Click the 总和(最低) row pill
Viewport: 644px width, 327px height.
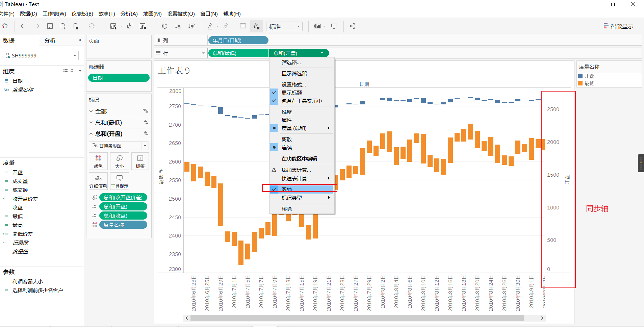tap(238, 53)
